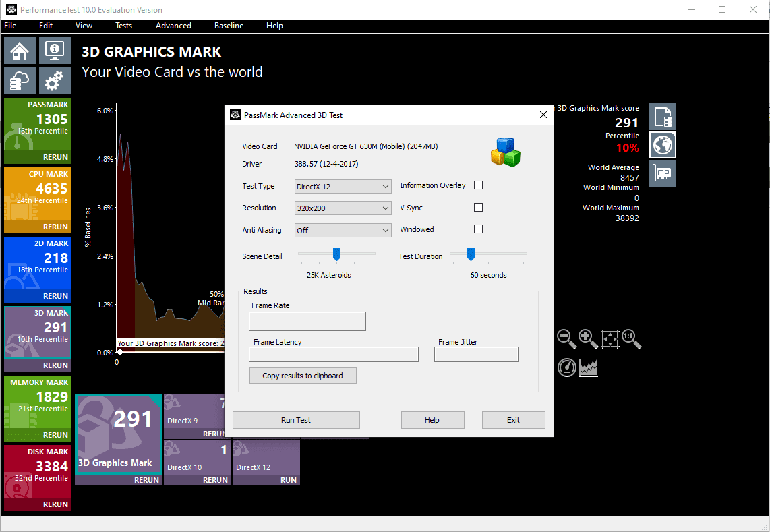The height and width of the screenshot is (532, 770).
Task: Click the Frame Jitter result field
Action: point(476,354)
